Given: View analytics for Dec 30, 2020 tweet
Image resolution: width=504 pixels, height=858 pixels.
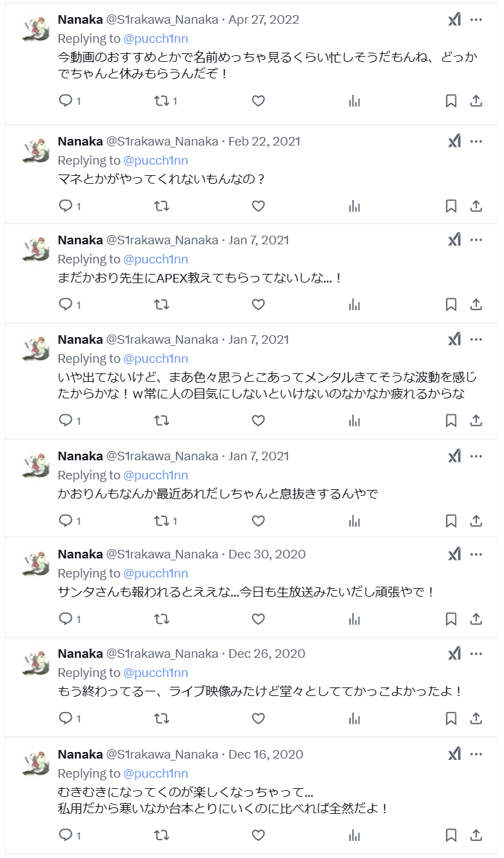Looking at the screenshot, I should click(355, 619).
